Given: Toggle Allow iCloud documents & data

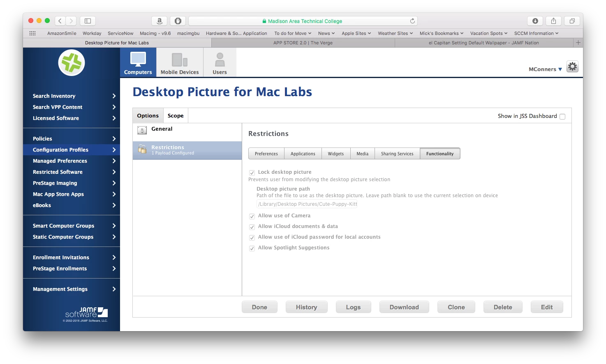Looking at the screenshot, I should (x=252, y=227).
